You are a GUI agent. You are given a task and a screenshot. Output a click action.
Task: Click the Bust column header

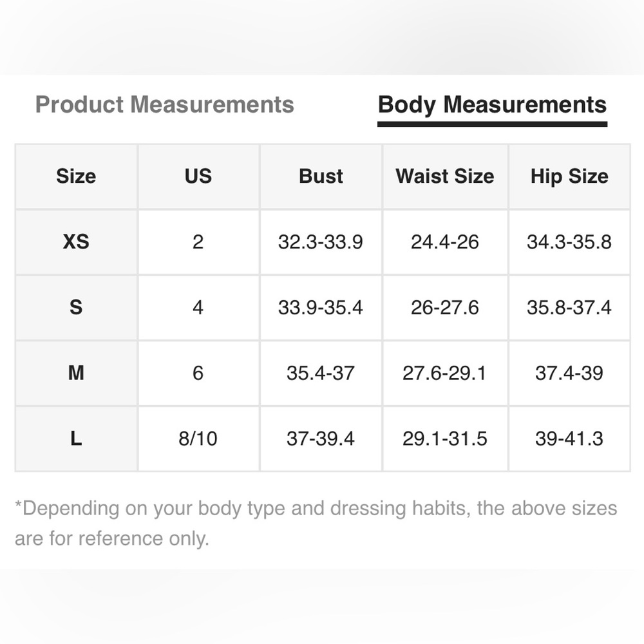coord(321,176)
